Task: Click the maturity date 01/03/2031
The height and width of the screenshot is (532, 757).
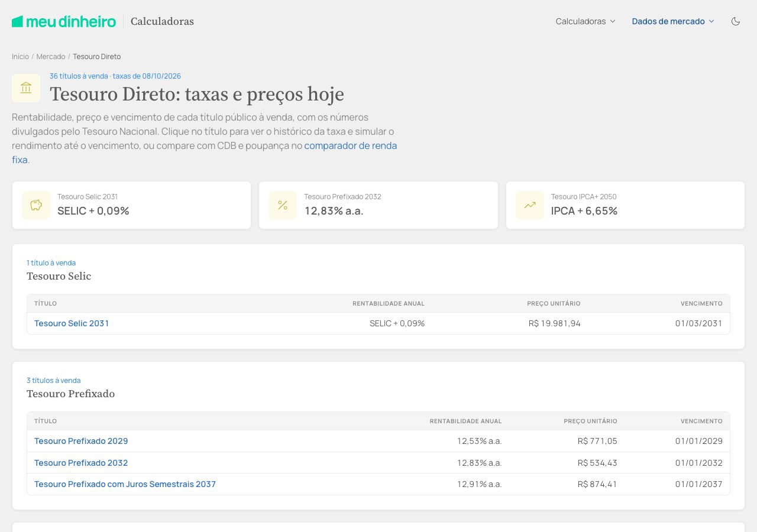Action: pos(699,323)
